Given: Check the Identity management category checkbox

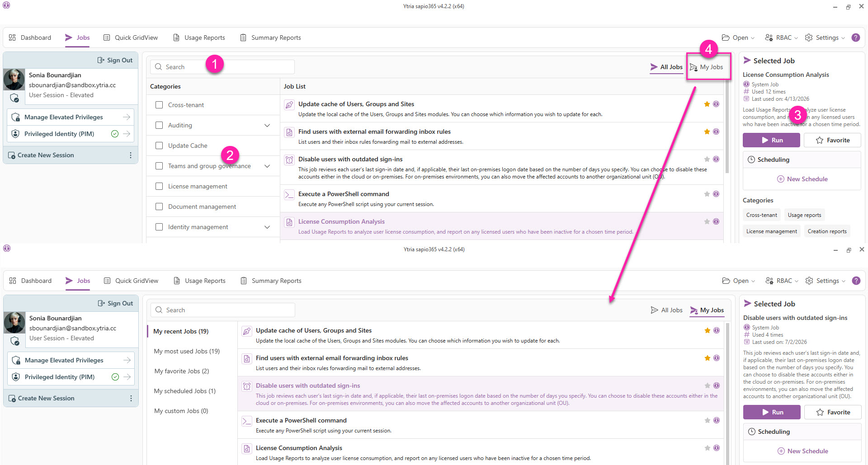Looking at the screenshot, I should point(159,227).
